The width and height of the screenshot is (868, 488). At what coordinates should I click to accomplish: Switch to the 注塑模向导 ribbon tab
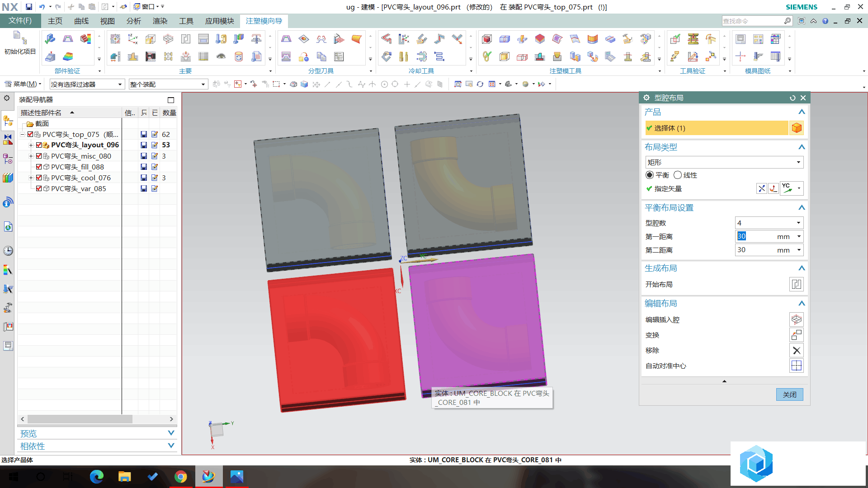tap(264, 21)
